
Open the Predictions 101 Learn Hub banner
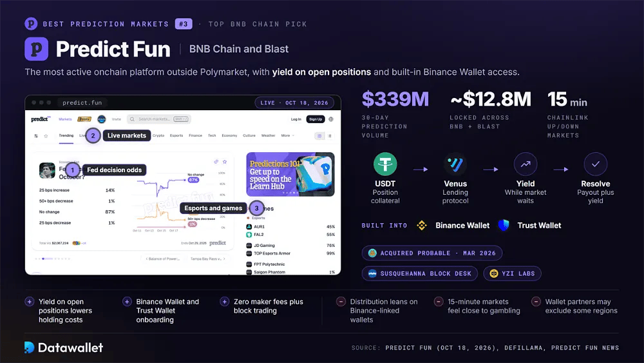[x=290, y=174]
